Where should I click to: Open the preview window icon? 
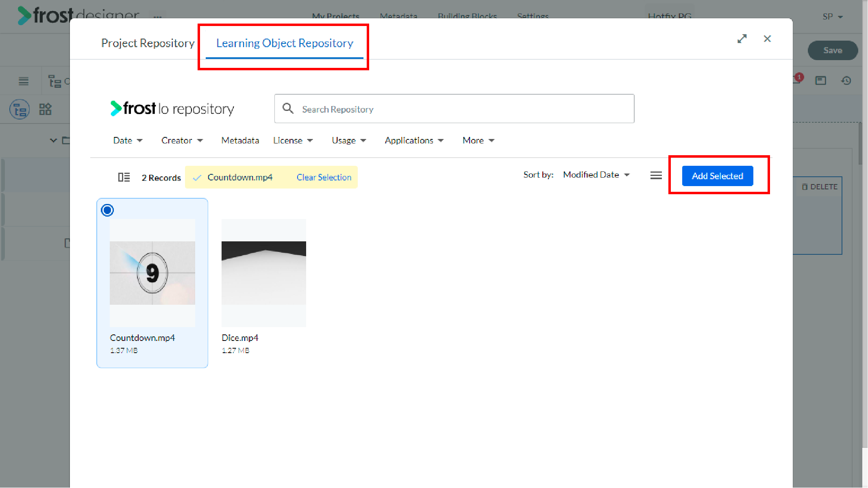point(821,81)
